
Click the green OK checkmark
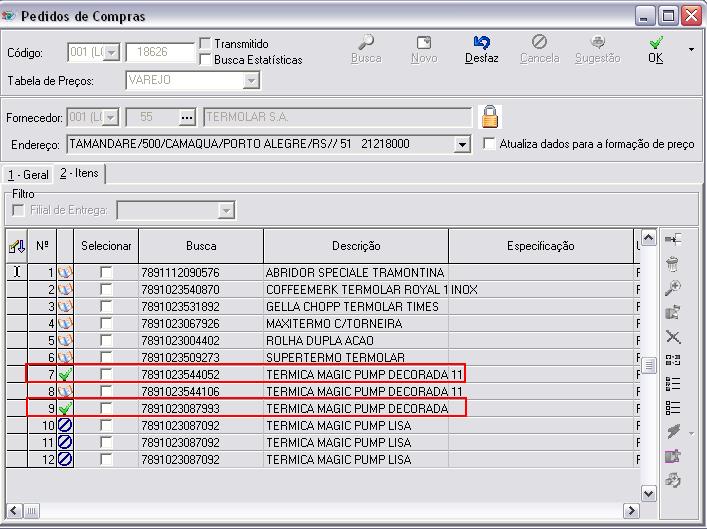[x=655, y=48]
